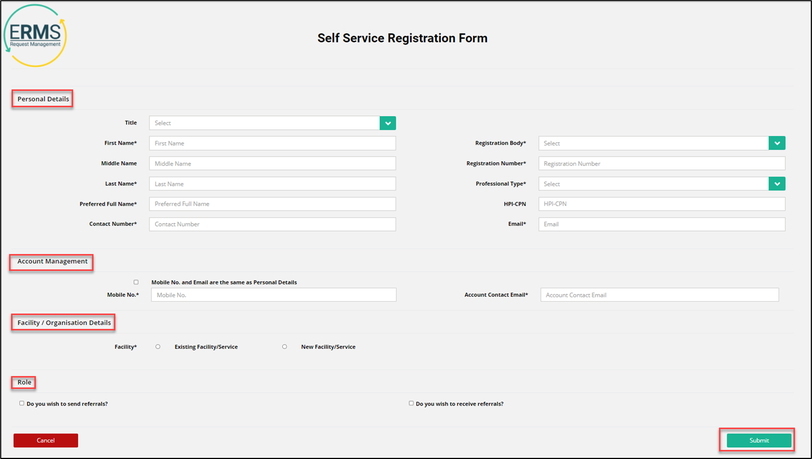
Task: Enable the send referrals checkbox
Action: tap(22, 403)
